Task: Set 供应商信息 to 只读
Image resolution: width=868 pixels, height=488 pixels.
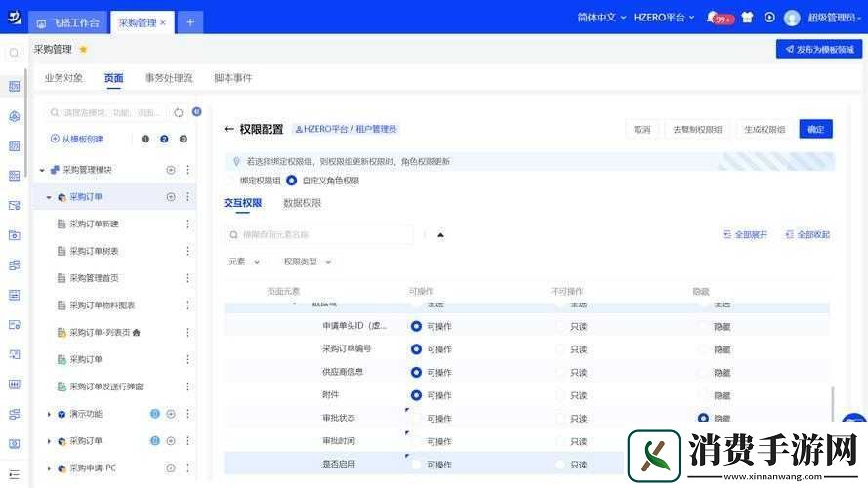Action: 560,373
